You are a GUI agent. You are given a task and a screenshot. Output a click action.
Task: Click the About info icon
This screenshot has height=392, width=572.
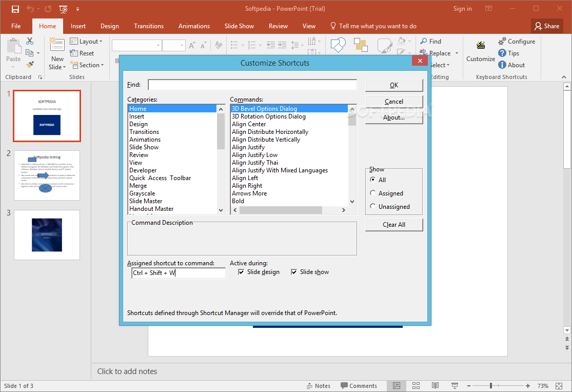click(x=502, y=65)
